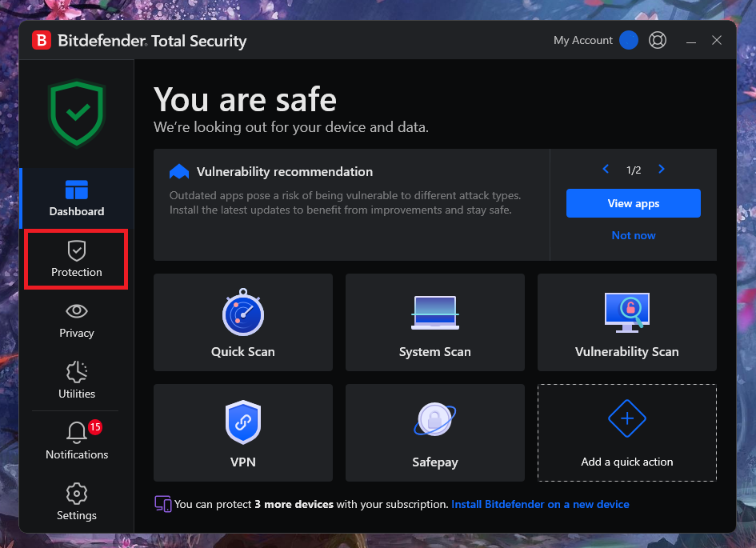Image resolution: width=756 pixels, height=548 pixels.
Task: Open the VPN tile
Action: [x=243, y=433]
